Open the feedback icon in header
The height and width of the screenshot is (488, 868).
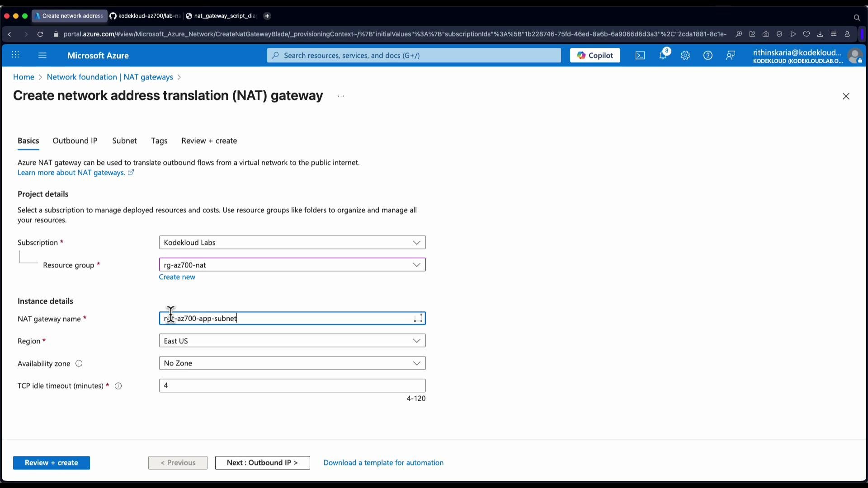[x=731, y=56]
